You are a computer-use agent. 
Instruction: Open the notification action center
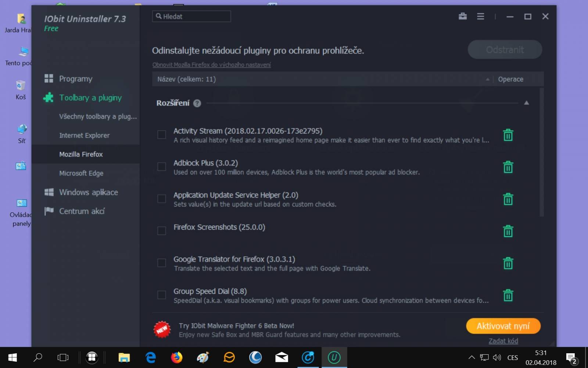pos(571,358)
